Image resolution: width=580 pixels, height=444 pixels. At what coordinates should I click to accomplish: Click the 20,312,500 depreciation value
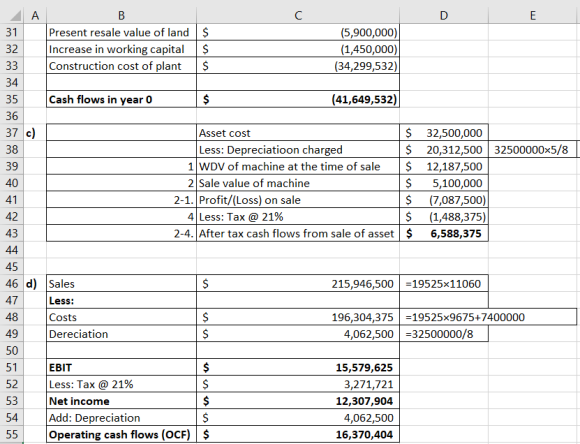[x=444, y=150]
